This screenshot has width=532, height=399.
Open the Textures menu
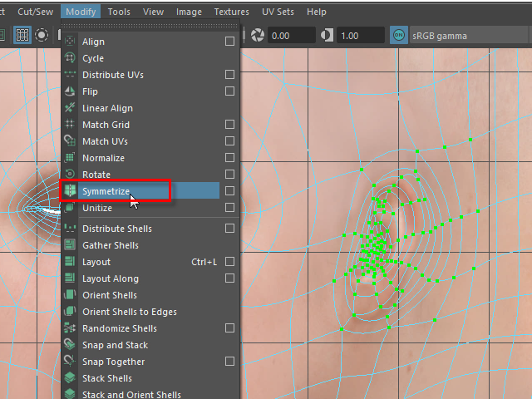(x=231, y=12)
